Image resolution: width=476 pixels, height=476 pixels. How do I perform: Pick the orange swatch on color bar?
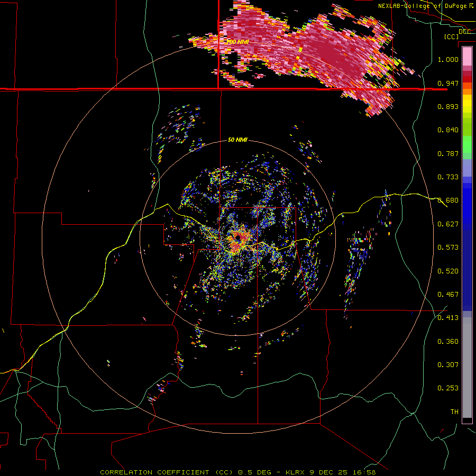pos(467,91)
